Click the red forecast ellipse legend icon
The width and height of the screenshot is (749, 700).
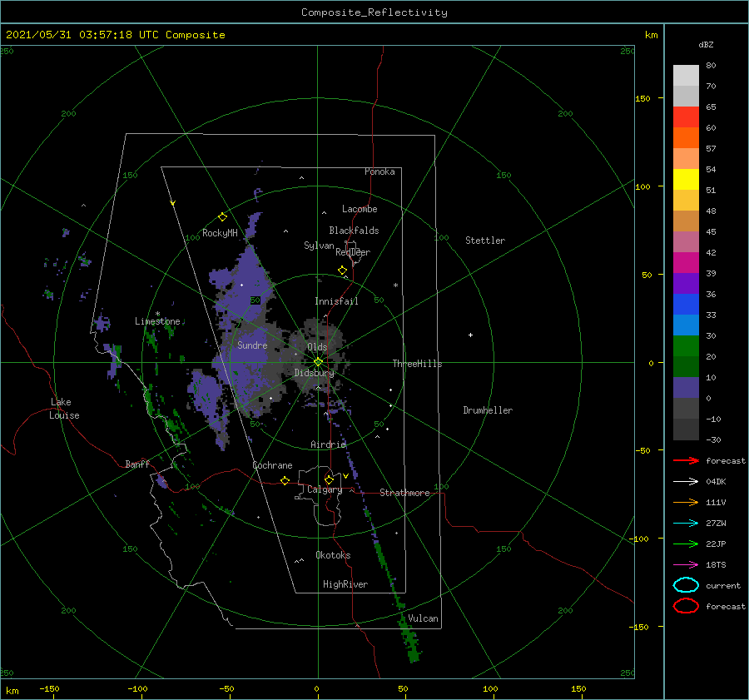click(x=686, y=606)
